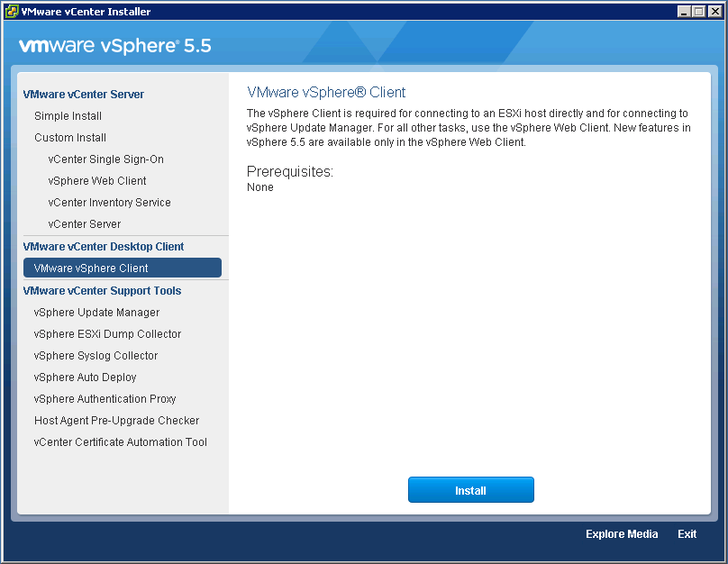Open vSphere Auto Deploy entry

coord(85,378)
